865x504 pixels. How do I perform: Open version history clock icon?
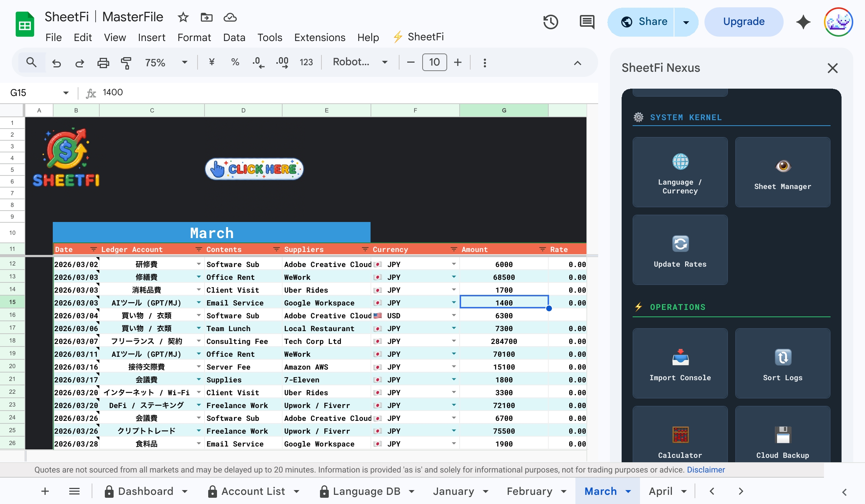[x=550, y=22]
